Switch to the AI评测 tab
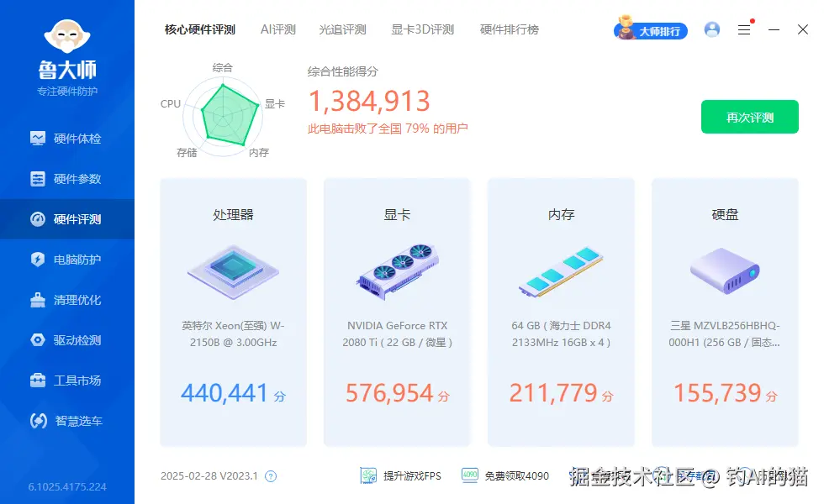Screen dimensions: 824x504 [277, 28]
